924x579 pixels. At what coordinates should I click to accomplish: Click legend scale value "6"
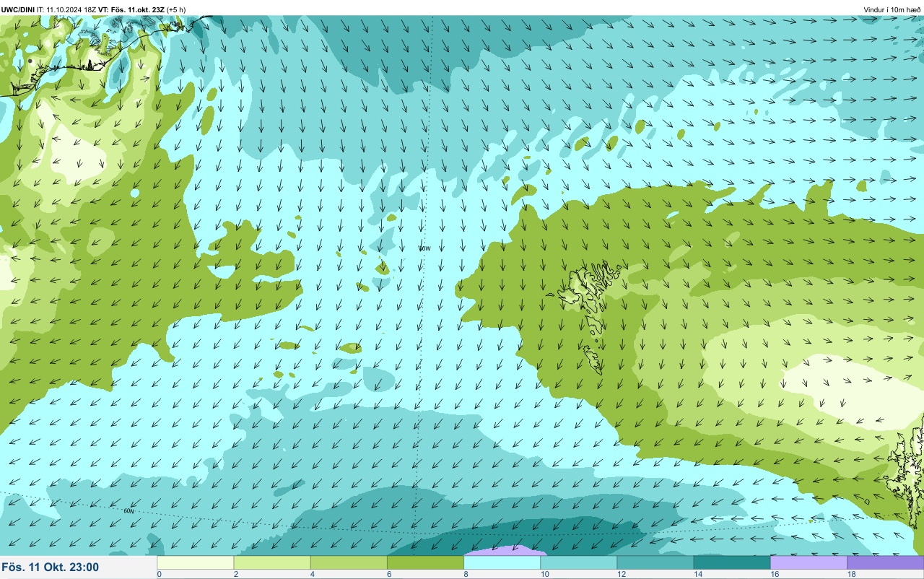tap(388, 574)
